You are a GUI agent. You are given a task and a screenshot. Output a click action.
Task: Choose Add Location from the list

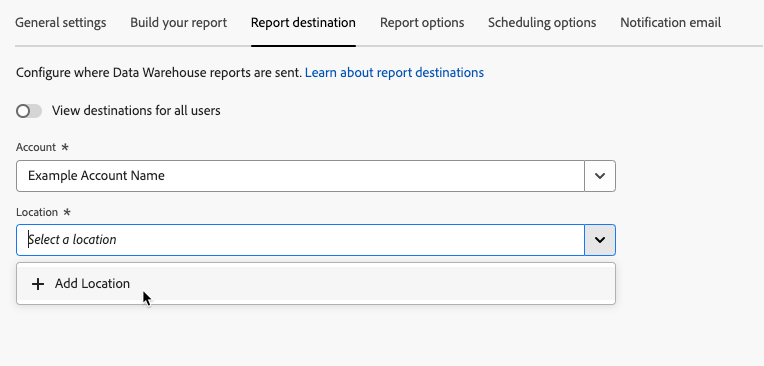click(x=316, y=284)
